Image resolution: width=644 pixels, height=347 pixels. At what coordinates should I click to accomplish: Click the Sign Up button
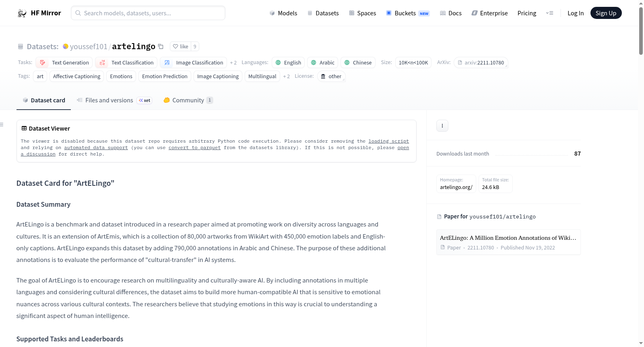tap(606, 13)
